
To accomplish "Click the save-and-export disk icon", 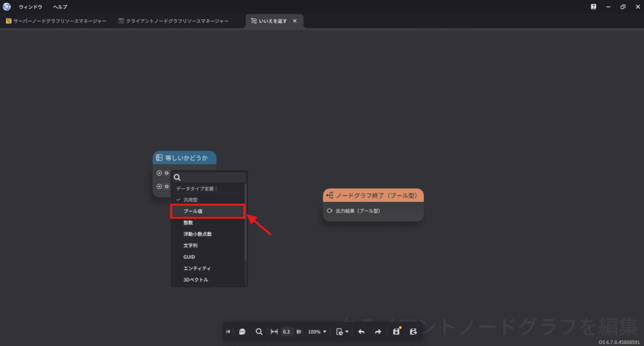I will tap(413, 332).
